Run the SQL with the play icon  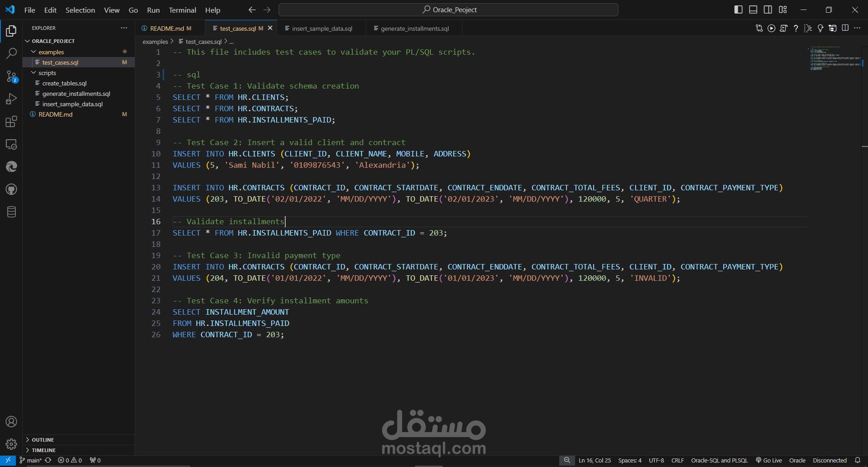point(771,28)
